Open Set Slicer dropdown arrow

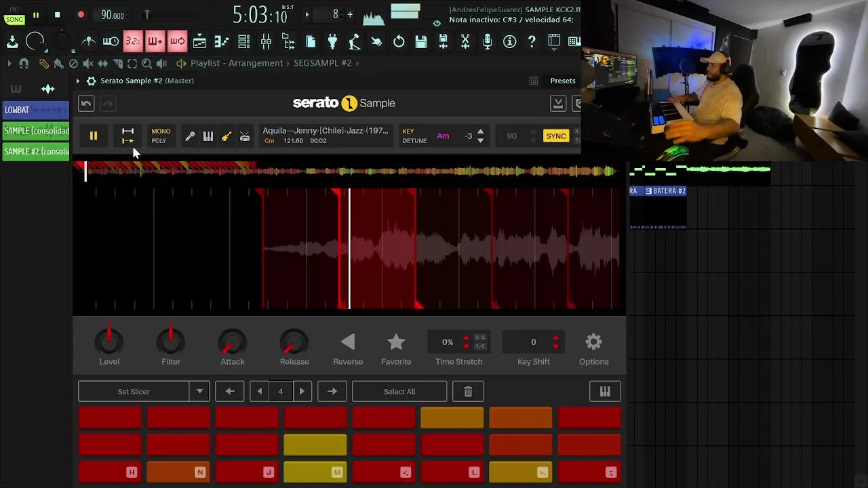[199, 392]
